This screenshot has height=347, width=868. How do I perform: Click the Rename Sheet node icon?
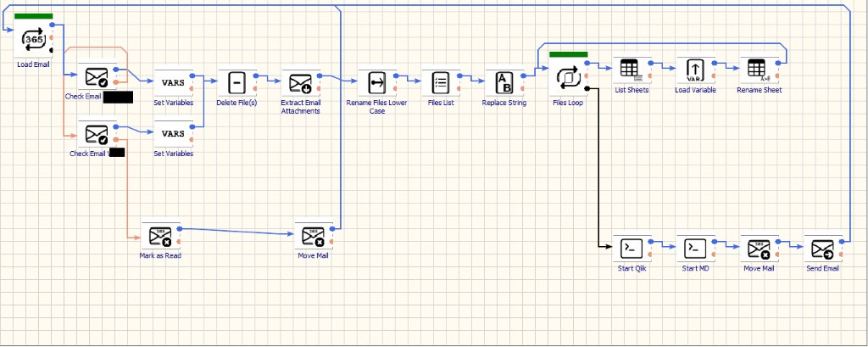coord(759,70)
